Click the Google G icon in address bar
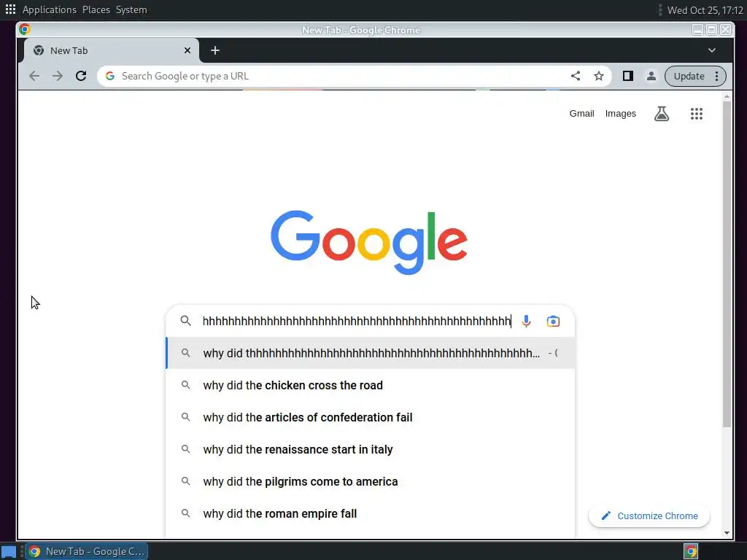The height and width of the screenshot is (560, 747). tap(110, 76)
